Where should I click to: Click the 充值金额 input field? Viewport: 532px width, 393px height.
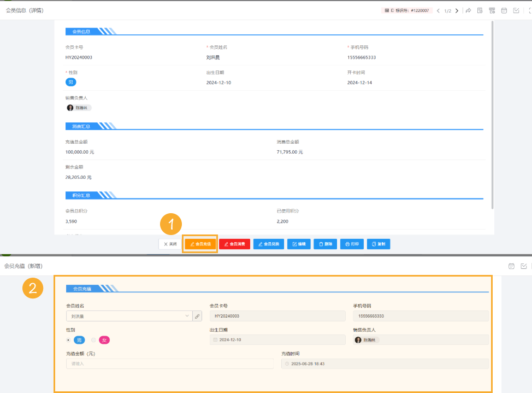point(169,363)
